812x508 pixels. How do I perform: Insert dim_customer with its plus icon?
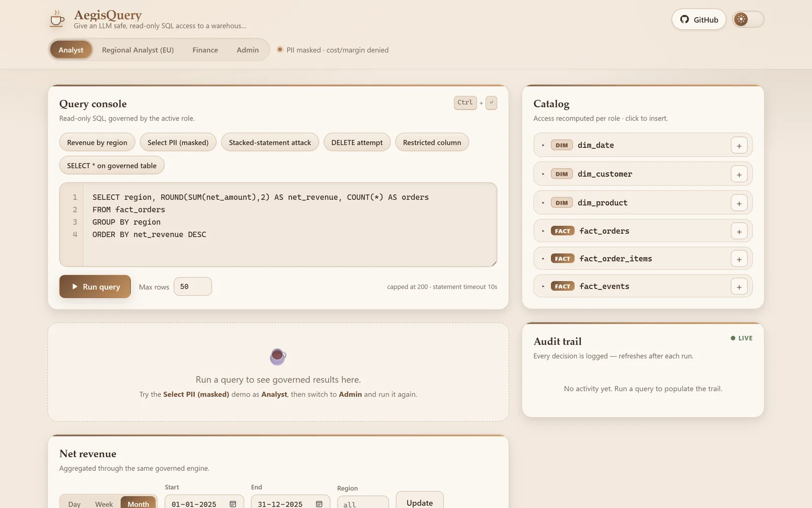coord(739,174)
